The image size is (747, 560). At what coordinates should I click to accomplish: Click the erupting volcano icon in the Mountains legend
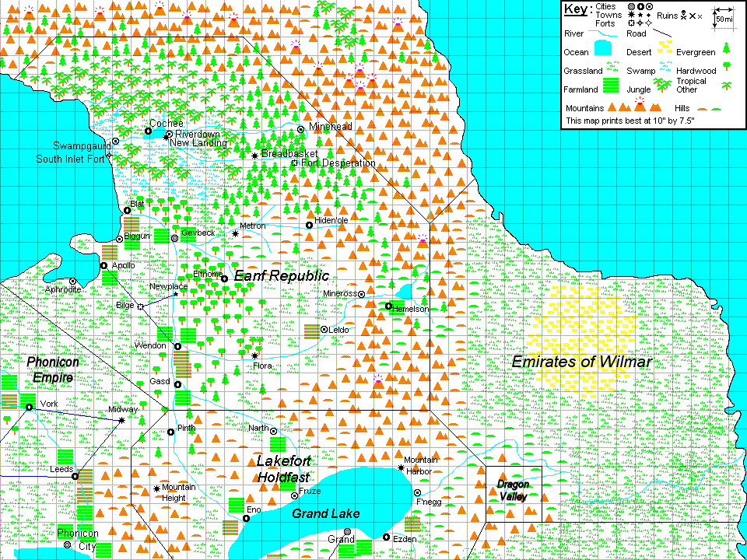[x=639, y=105]
